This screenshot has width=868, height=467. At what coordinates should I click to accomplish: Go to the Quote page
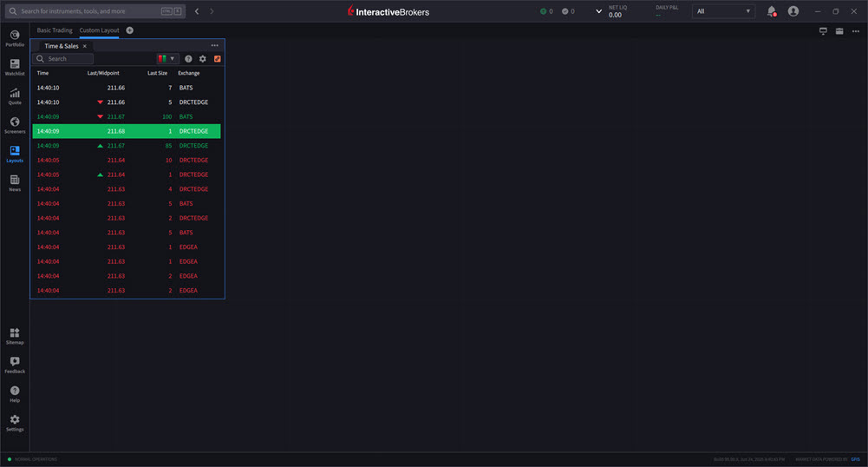(x=15, y=95)
